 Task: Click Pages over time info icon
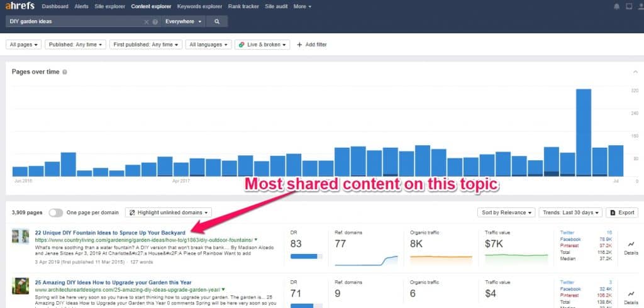pos(65,72)
